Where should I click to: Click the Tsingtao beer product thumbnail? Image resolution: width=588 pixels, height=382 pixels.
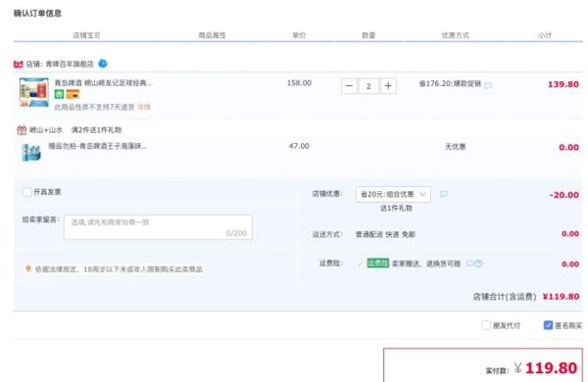click(x=34, y=92)
